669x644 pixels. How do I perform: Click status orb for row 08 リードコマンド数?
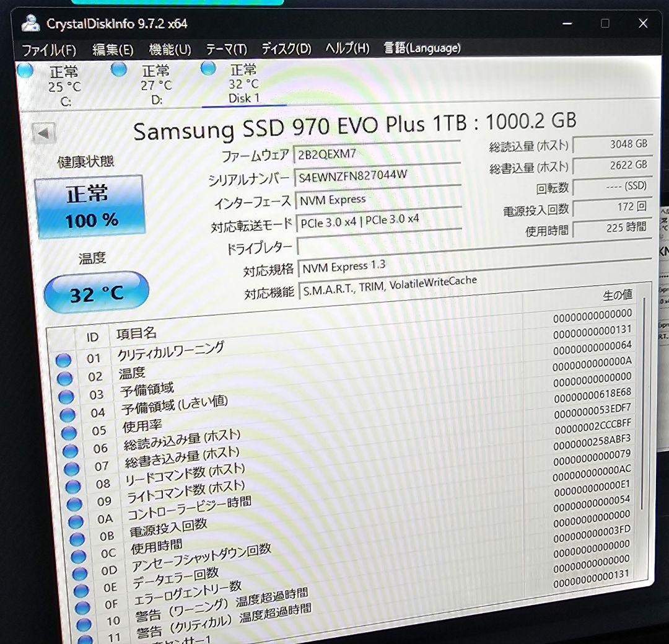[73, 486]
